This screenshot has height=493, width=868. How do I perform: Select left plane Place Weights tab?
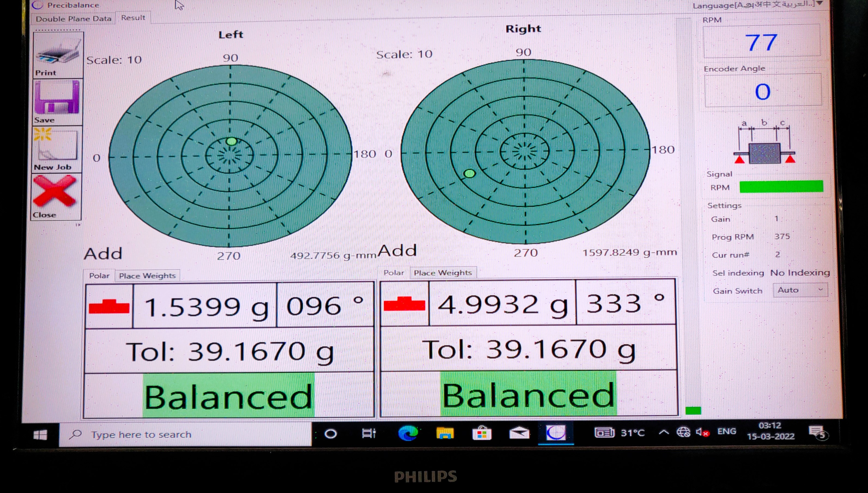coord(147,276)
